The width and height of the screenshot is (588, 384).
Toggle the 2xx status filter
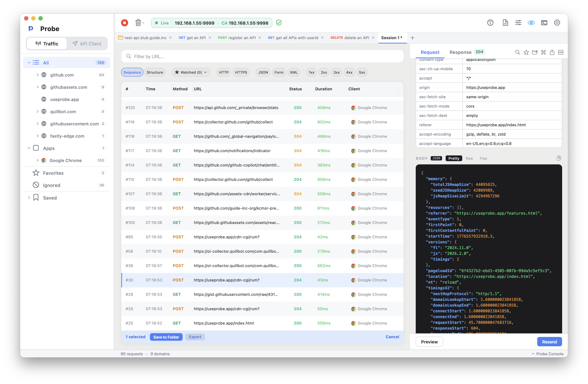tap(324, 72)
